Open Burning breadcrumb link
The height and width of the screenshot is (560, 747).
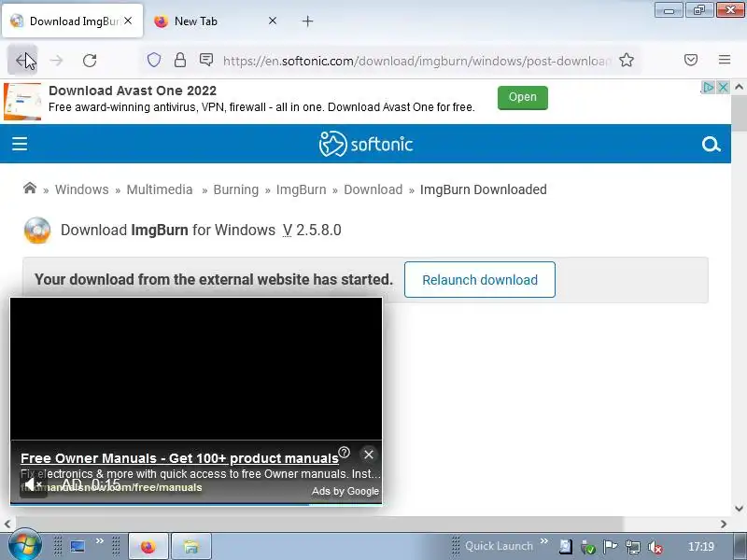(236, 189)
